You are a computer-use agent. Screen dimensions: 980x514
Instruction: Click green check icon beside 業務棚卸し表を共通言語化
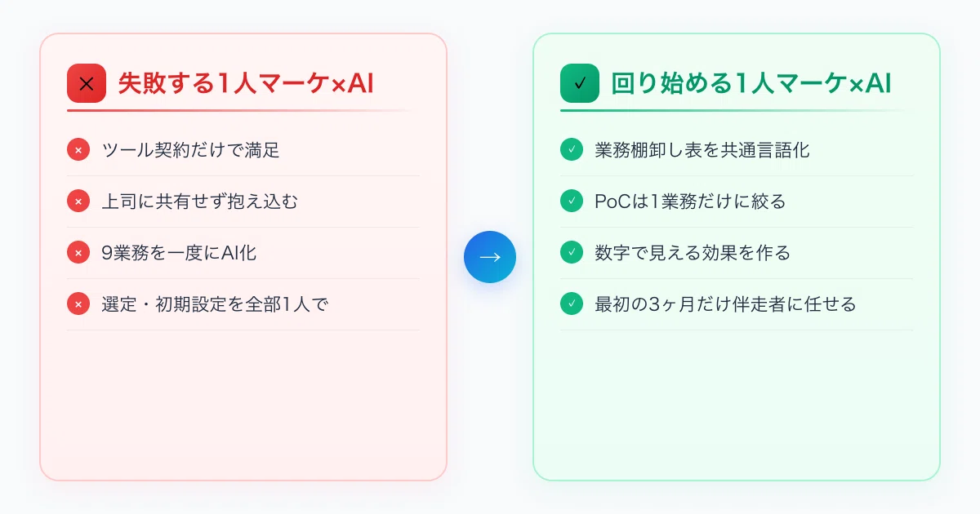(572, 150)
